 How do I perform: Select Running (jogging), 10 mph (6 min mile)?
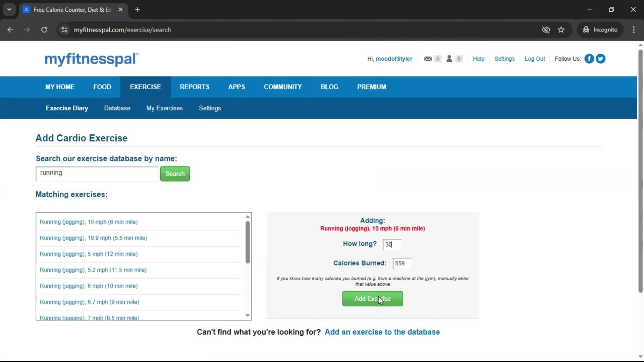point(89,222)
